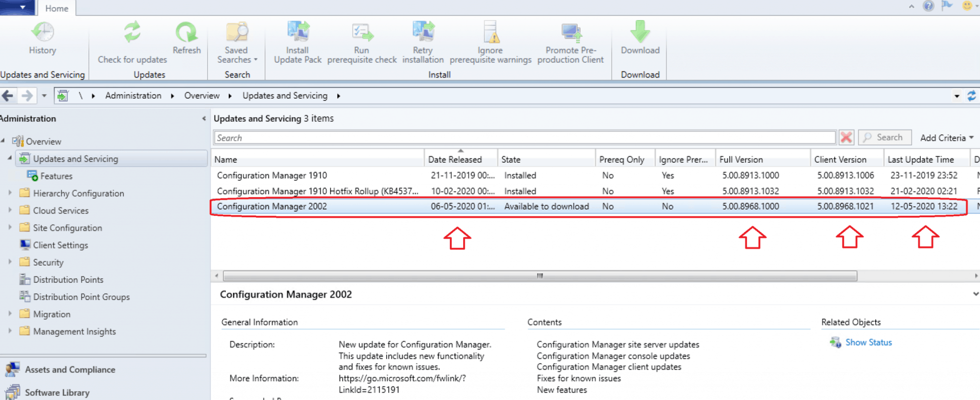Open the application menu dropdown

point(18,7)
